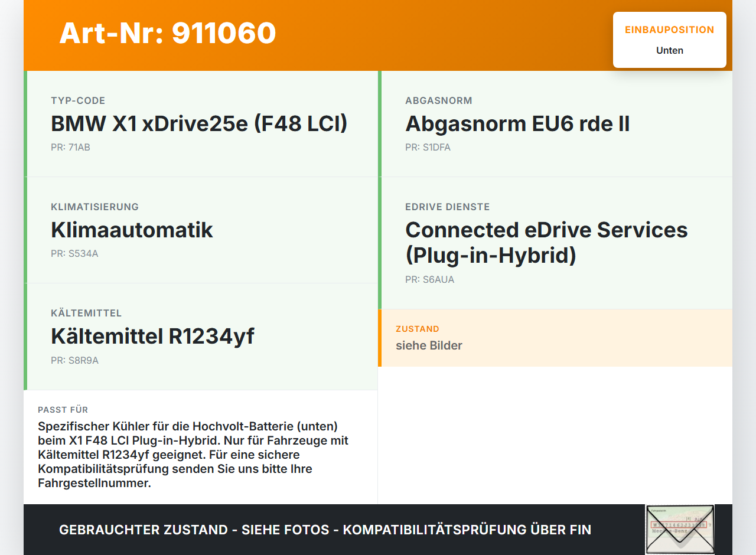This screenshot has width=756, height=555.
Task: Click the BMW X1 xDrive25e (F48 LCI) card
Action: 201,124
